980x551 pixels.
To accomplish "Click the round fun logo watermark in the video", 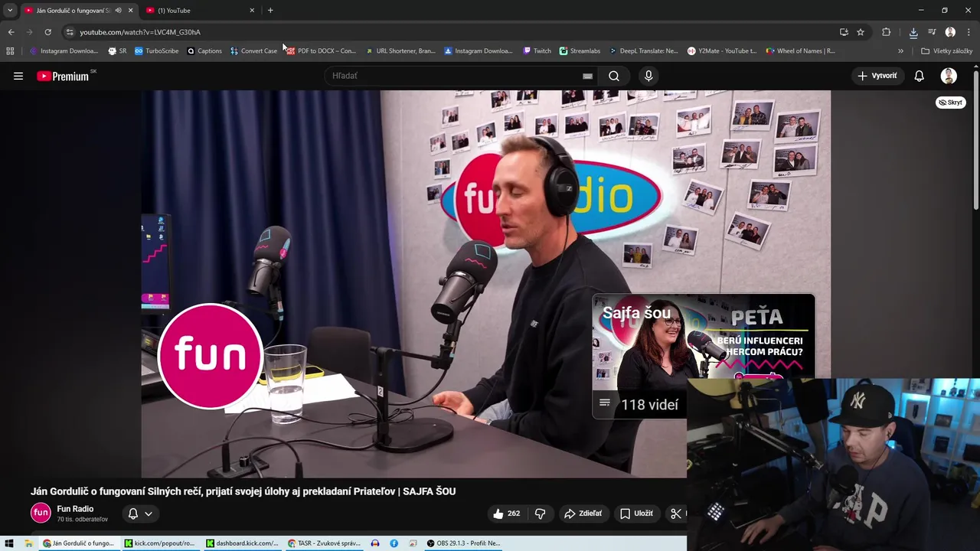I will pyautogui.click(x=210, y=356).
